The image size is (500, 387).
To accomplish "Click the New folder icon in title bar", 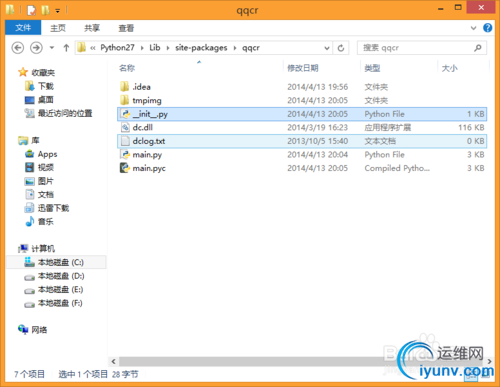I will (x=45, y=10).
